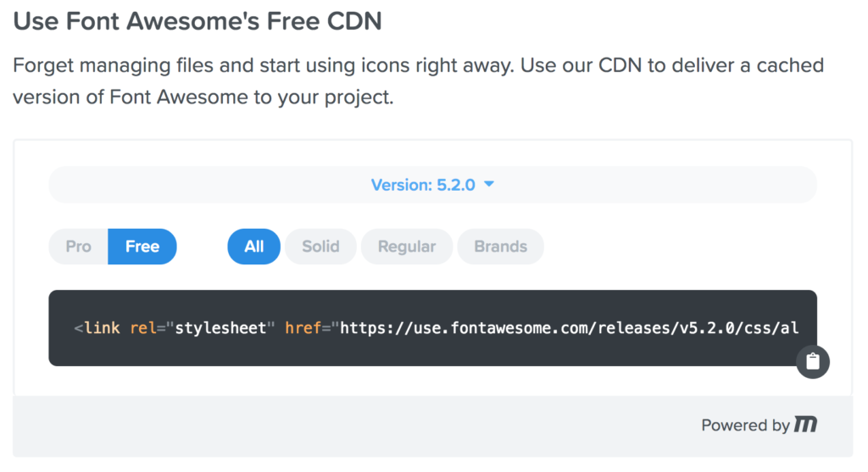Click the MaxCDN logo next to Powered by
The height and width of the screenshot is (472, 868).
805,425
